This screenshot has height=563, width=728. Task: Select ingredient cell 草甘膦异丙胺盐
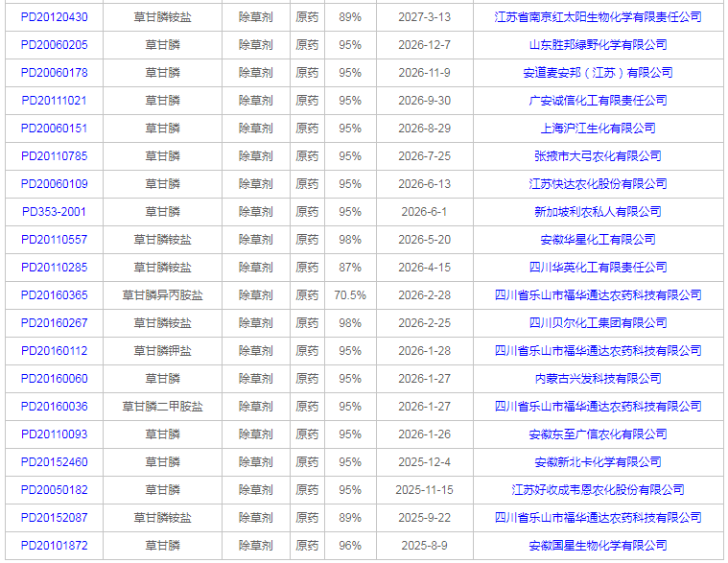click(x=162, y=295)
